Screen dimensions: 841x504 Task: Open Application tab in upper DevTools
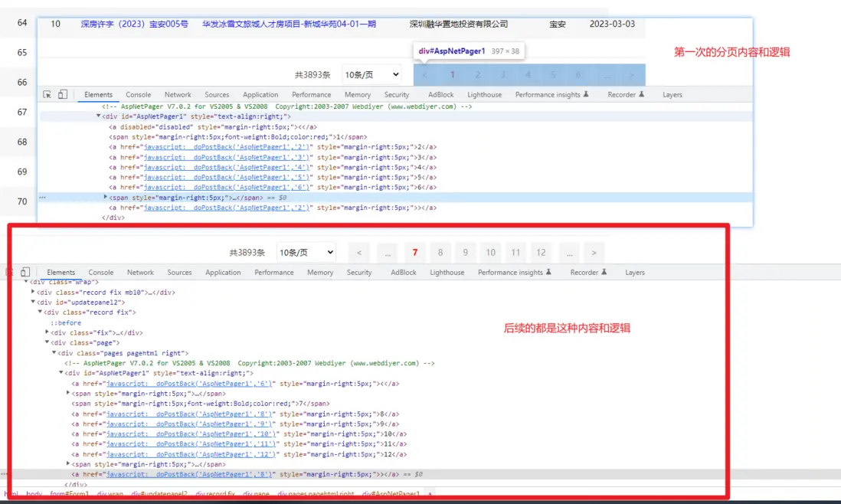pyautogui.click(x=260, y=94)
